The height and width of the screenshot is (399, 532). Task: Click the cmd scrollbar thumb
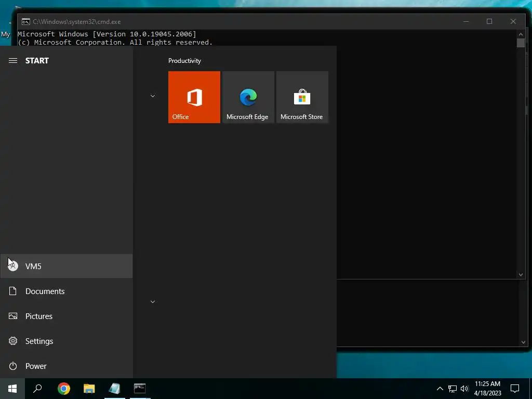(x=521, y=43)
